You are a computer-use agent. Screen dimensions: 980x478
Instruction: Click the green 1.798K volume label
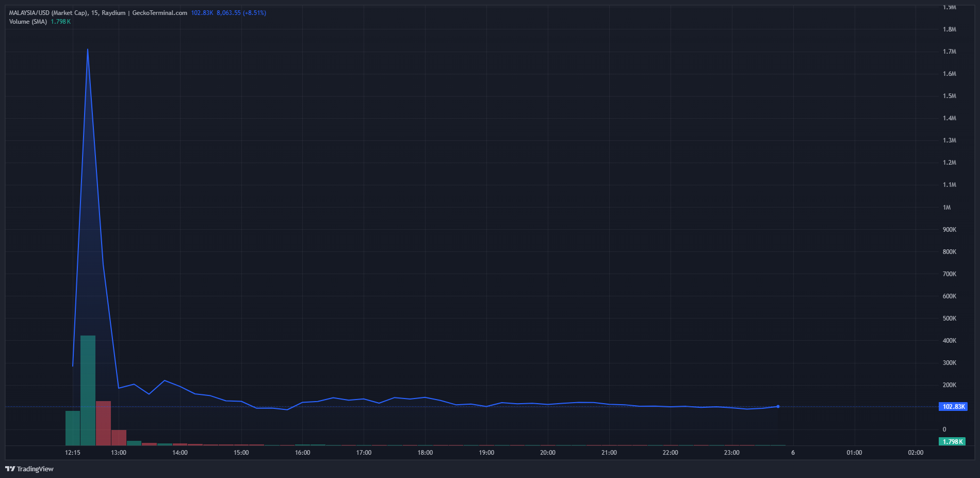click(x=952, y=442)
